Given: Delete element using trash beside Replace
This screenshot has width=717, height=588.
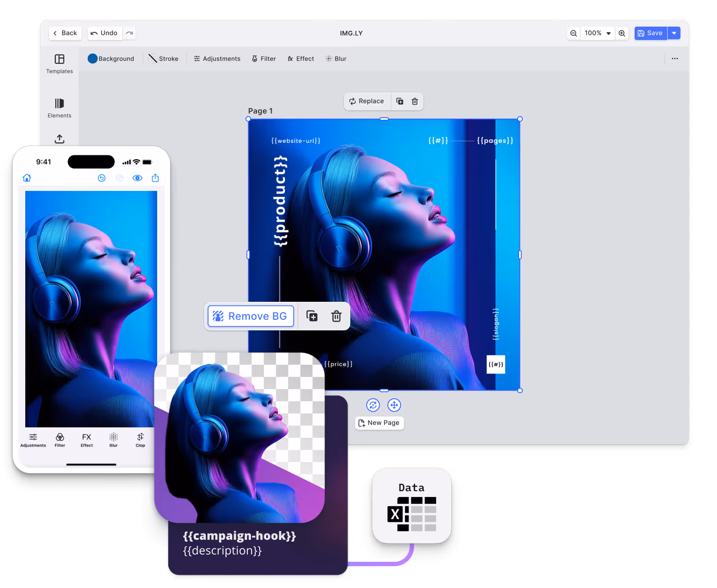Looking at the screenshot, I should [x=415, y=101].
